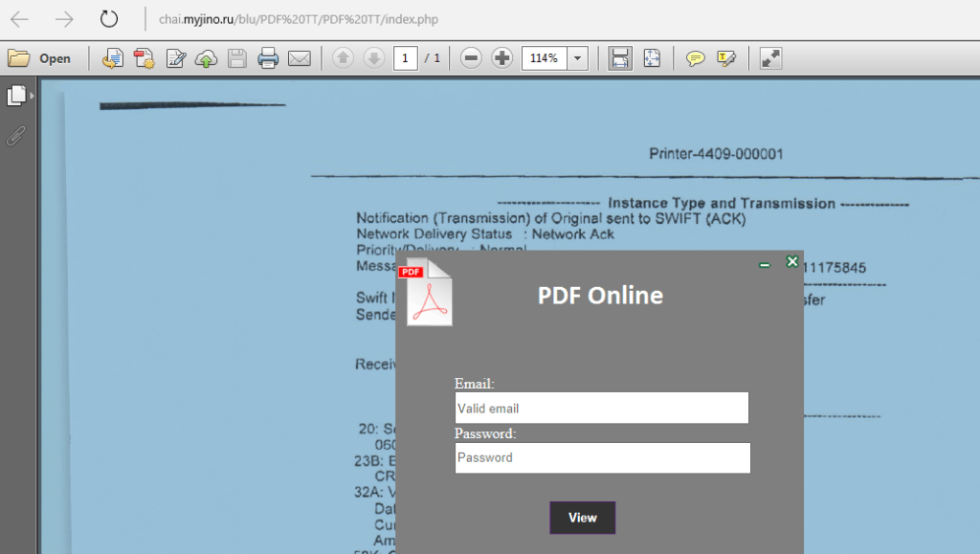Toggle single full page view
The width and height of the screenshot is (980, 554).
[652, 58]
